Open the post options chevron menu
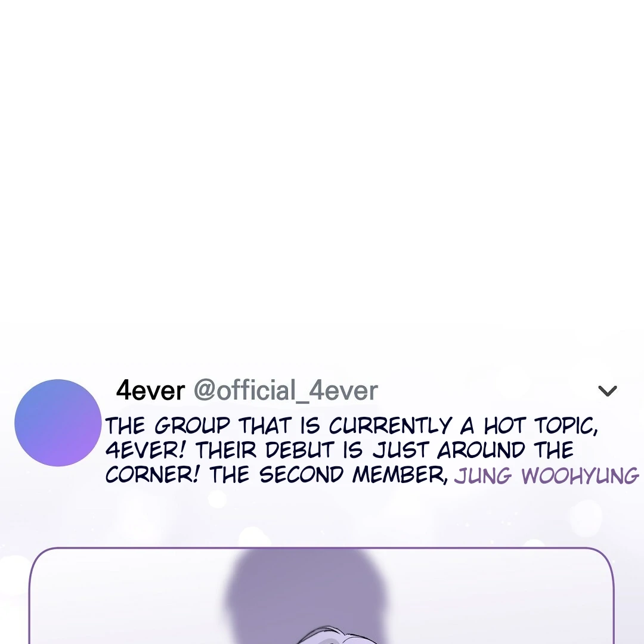 coord(608,391)
